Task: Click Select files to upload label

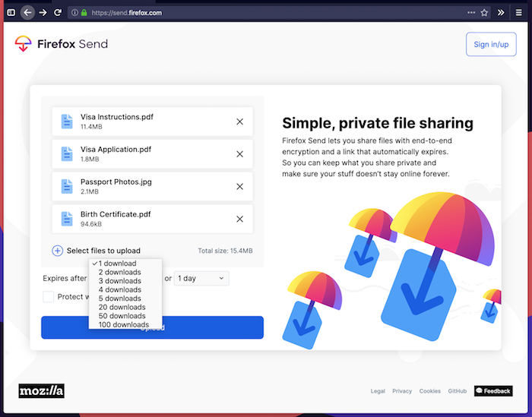Action: point(103,251)
